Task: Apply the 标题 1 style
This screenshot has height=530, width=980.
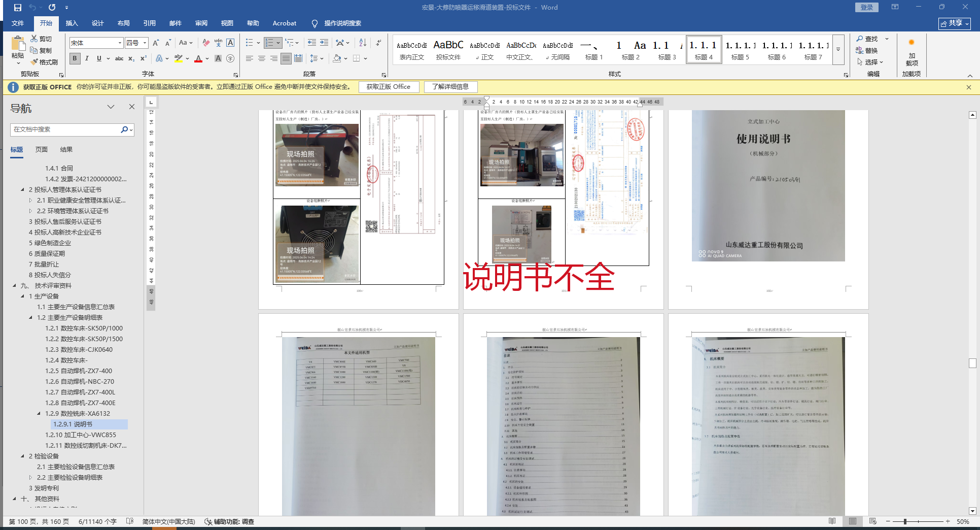Action: pyautogui.click(x=594, y=50)
